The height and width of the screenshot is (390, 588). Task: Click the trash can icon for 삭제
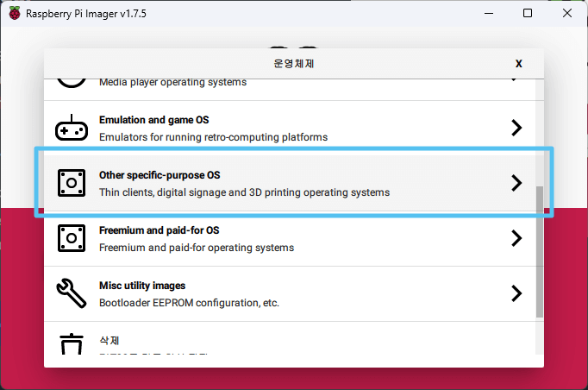point(72,343)
